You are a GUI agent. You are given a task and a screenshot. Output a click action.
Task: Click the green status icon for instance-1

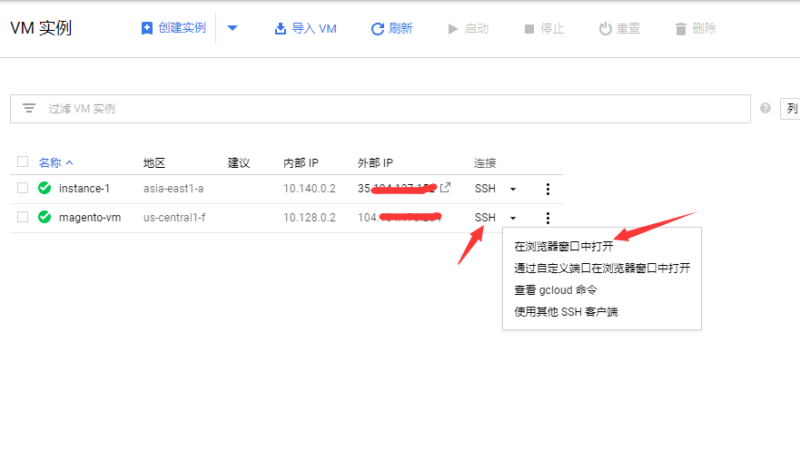coord(44,188)
